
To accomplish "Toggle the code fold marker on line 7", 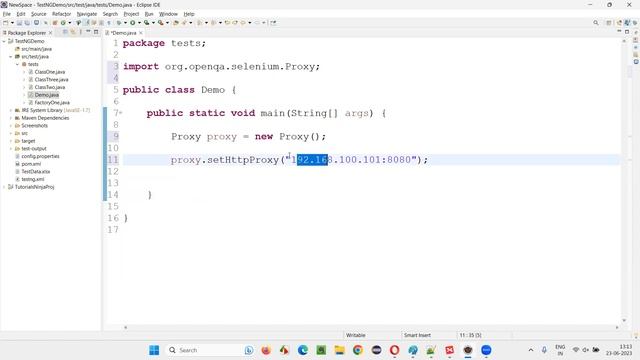I will pos(121,113).
